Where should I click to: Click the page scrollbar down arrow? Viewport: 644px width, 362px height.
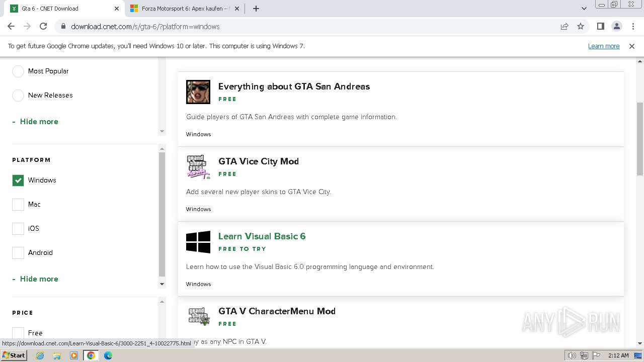(640, 344)
